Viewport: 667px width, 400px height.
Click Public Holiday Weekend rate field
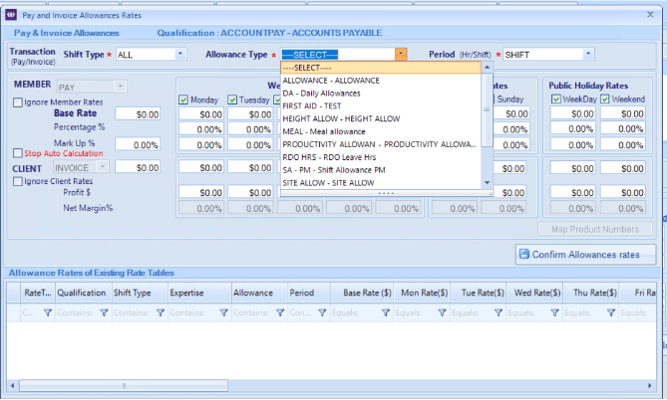(x=623, y=114)
